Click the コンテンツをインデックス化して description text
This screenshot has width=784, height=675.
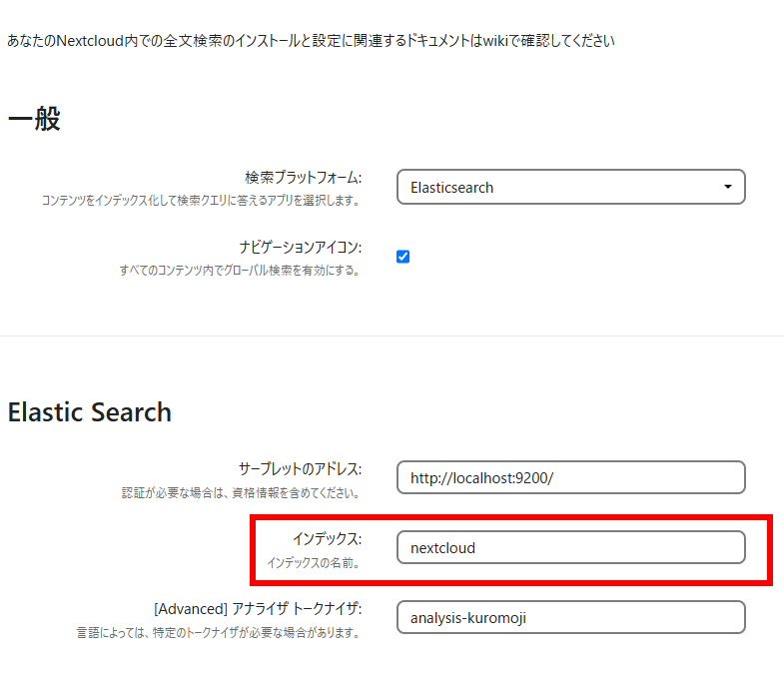(201, 201)
